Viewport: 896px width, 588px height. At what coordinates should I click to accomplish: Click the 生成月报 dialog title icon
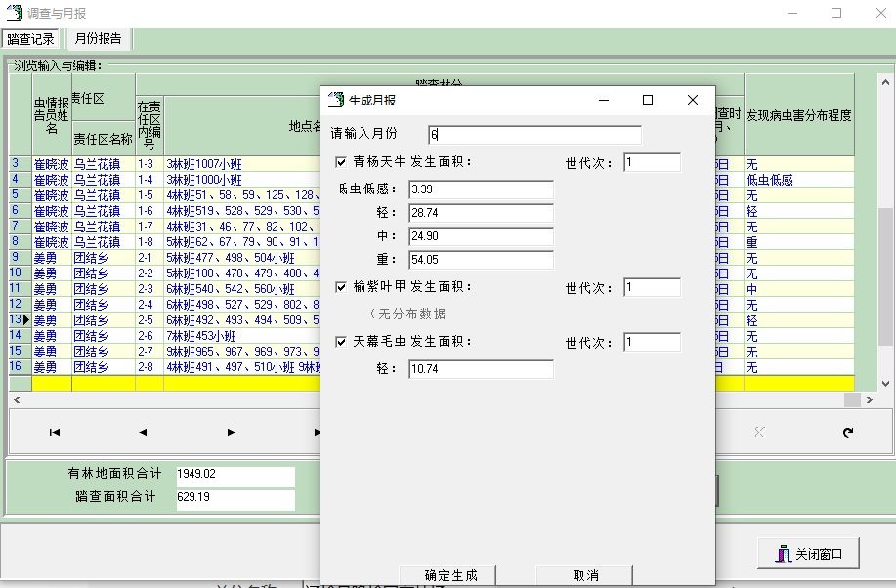pyautogui.click(x=336, y=100)
